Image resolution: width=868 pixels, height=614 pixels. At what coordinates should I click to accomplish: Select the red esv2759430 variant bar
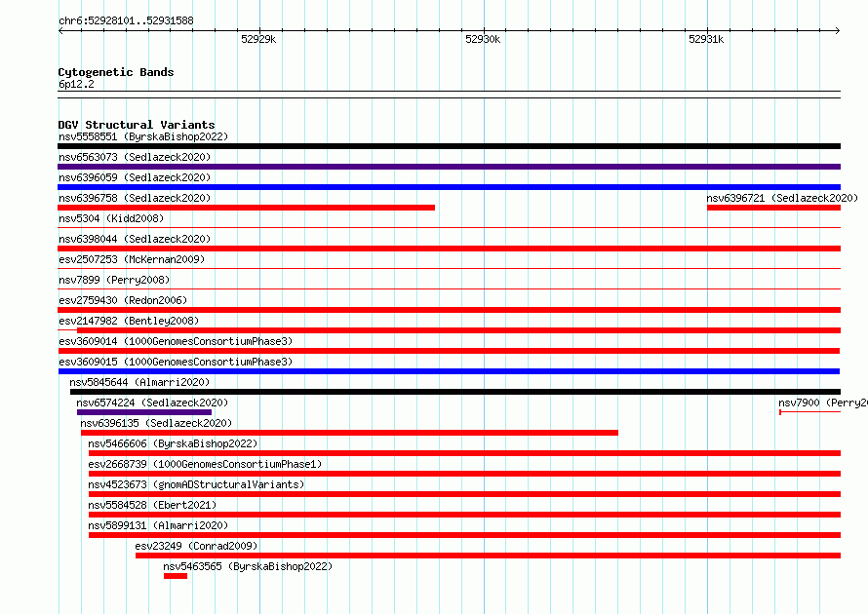tap(449, 310)
